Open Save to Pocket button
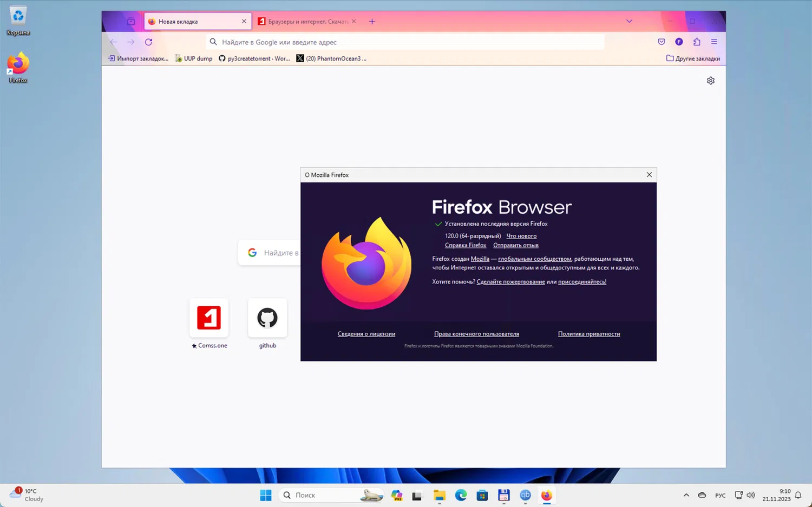812x507 pixels. click(x=662, y=42)
